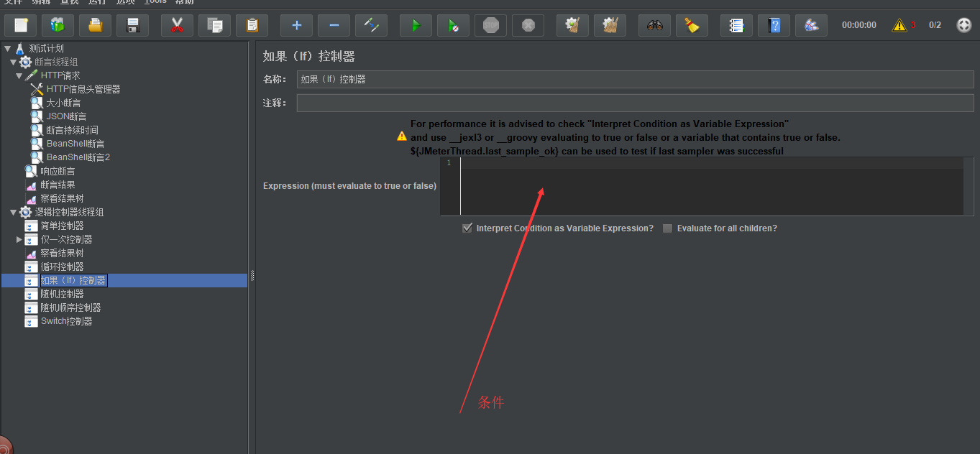Clear results with single broom icon
Image resolution: width=980 pixels, height=454 pixels.
click(x=572, y=25)
